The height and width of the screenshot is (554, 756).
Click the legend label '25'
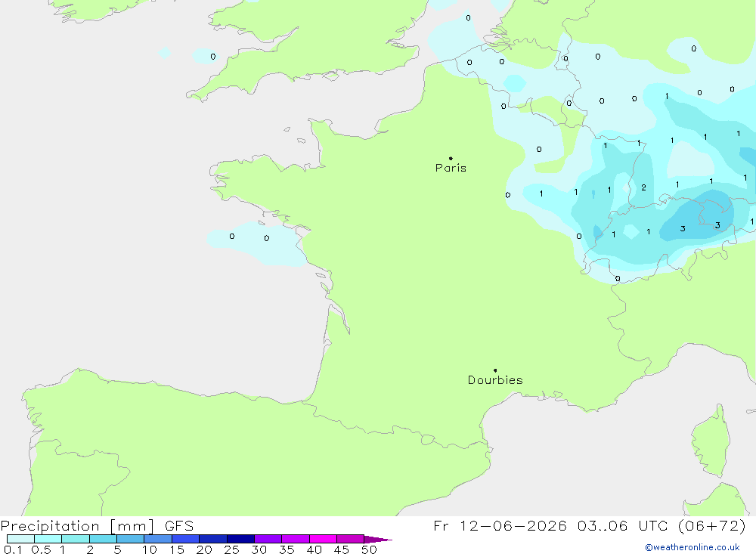231,549
